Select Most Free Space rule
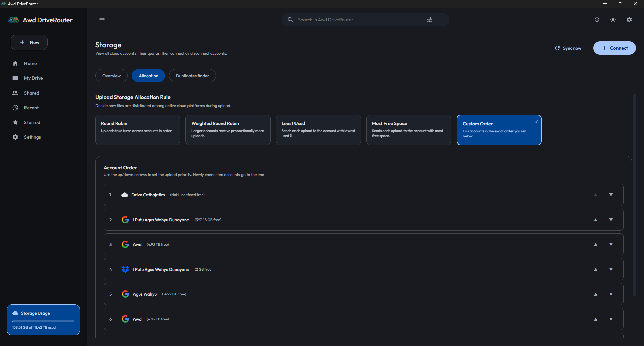 pyautogui.click(x=409, y=130)
